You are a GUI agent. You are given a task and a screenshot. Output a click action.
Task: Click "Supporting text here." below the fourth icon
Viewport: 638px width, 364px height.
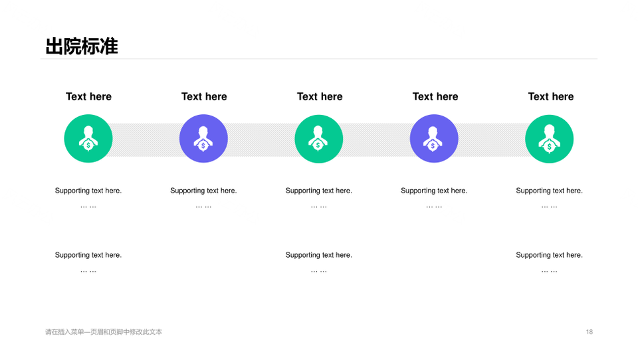point(434,191)
